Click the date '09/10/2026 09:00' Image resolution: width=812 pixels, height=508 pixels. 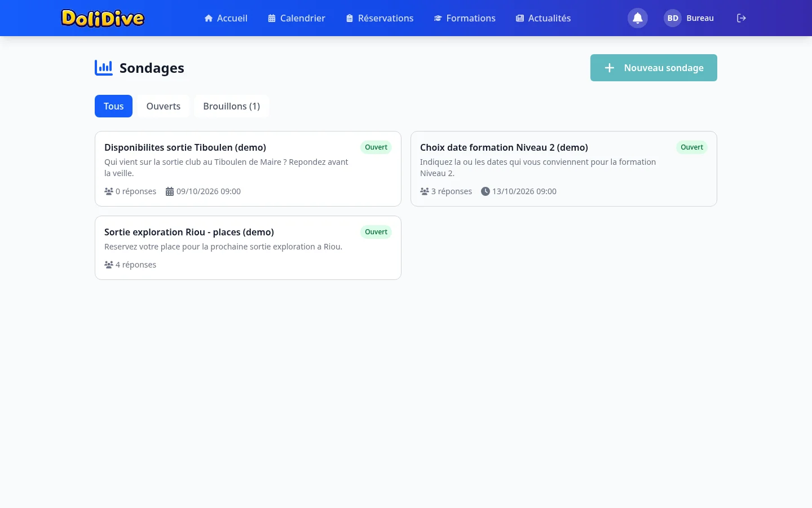[209, 191]
